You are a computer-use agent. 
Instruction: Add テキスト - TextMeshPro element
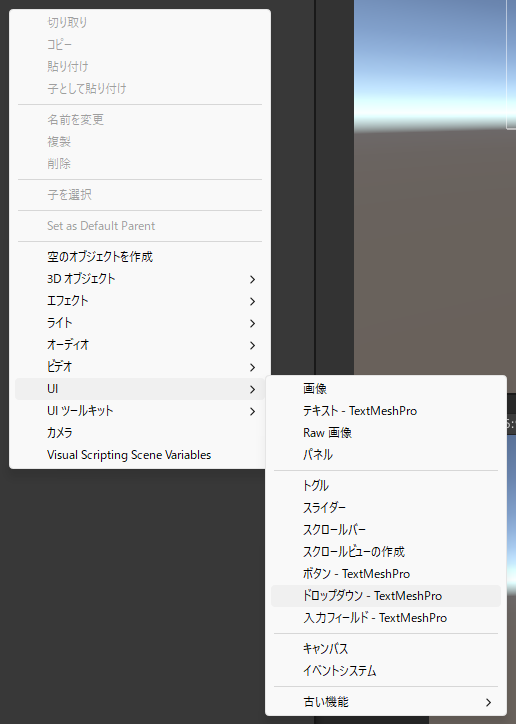tap(386, 411)
